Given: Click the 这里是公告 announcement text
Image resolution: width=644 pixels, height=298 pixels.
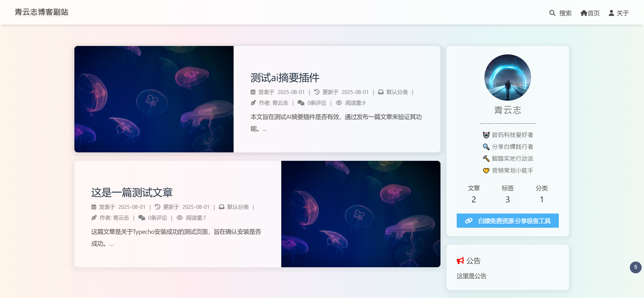Looking at the screenshot, I should pyautogui.click(x=471, y=276).
